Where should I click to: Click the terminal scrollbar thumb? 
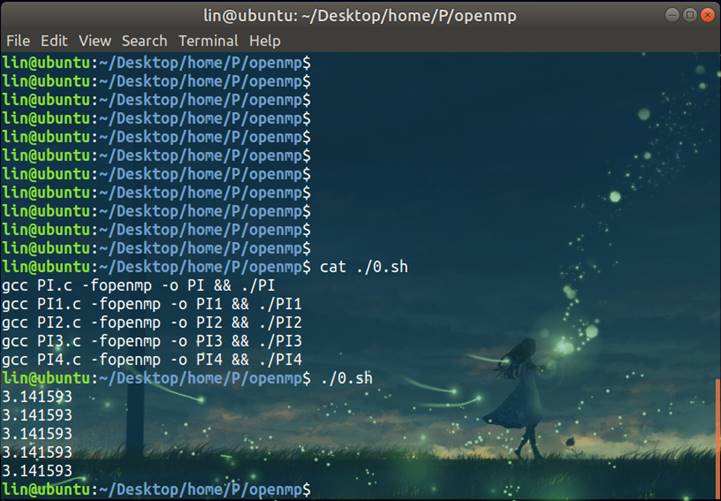[x=718, y=439]
